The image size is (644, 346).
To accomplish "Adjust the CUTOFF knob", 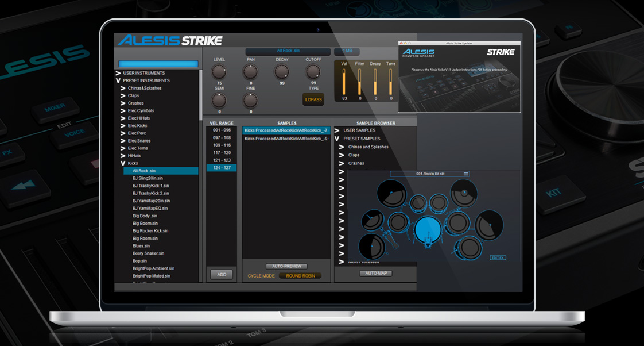I will [x=313, y=72].
